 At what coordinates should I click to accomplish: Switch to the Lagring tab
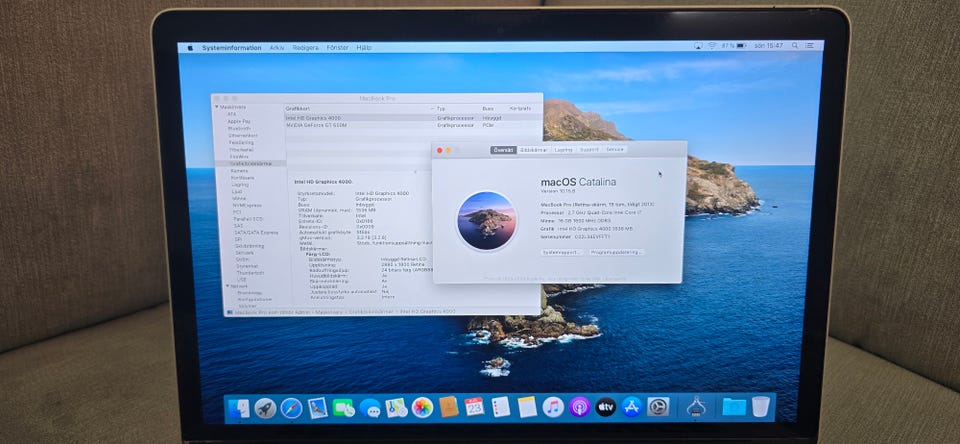[563, 150]
